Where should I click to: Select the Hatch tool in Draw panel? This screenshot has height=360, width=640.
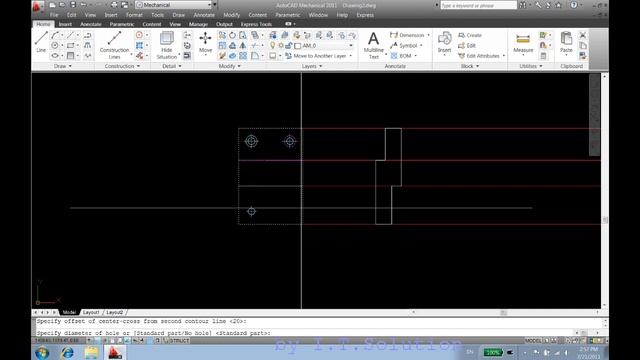(71, 56)
